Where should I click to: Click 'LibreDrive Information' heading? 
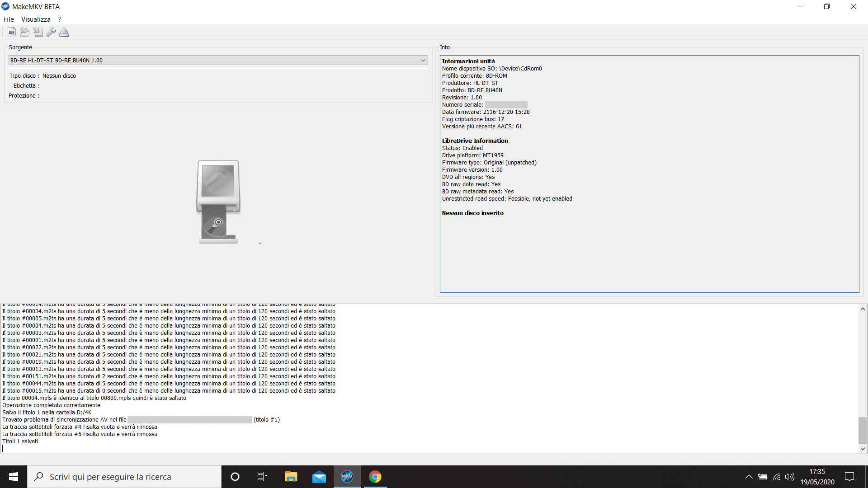pos(475,141)
